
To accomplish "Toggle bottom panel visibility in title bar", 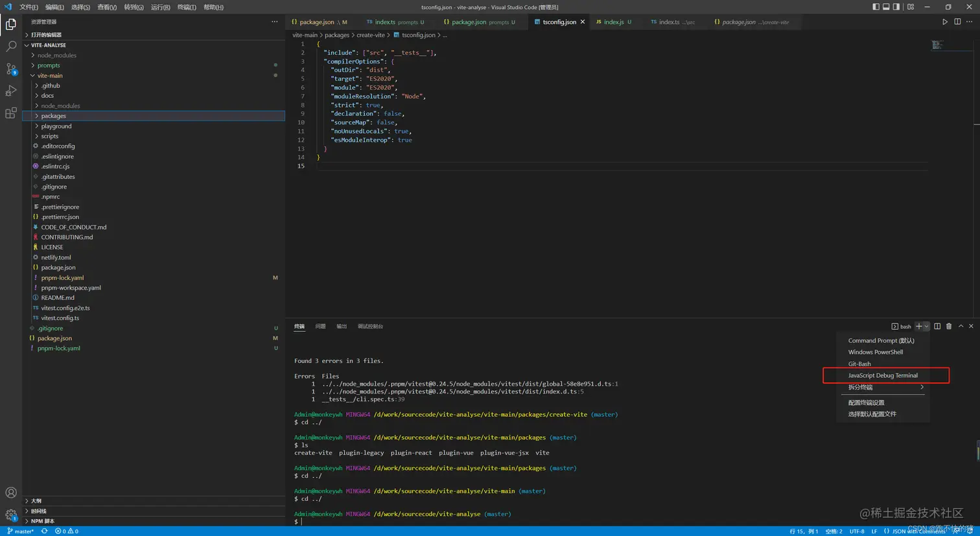I will pyautogui.click(x=886, y=6).
